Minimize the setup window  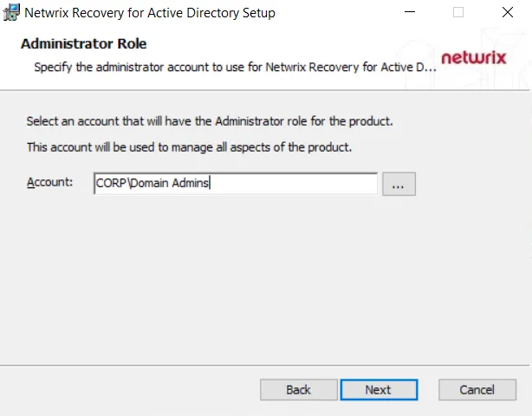click(x=410, y=12)
